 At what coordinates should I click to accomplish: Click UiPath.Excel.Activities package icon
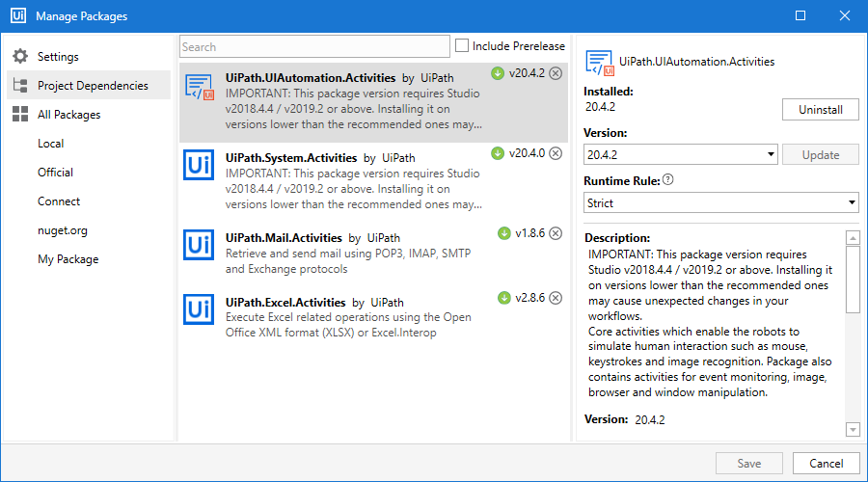pyautogui.click(x=199, y=309)
